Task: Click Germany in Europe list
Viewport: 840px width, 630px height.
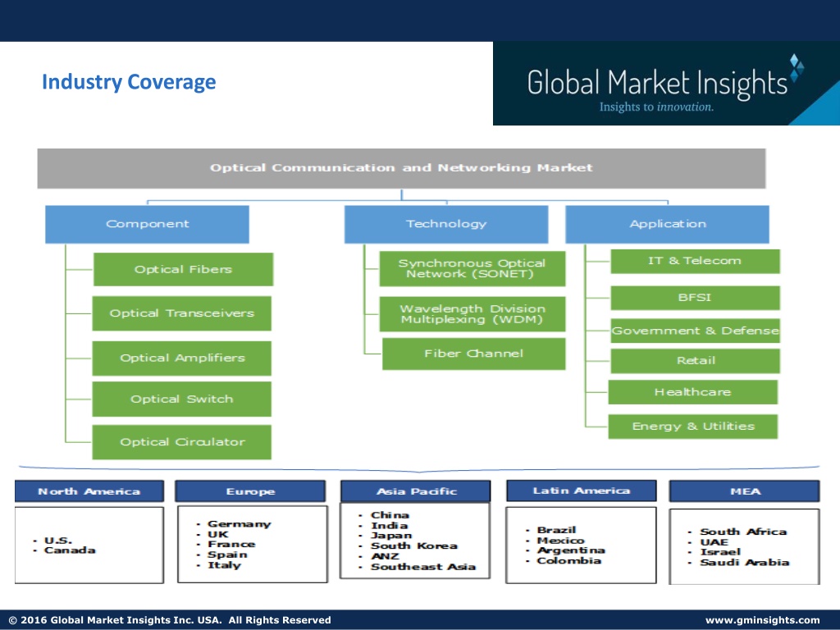Action: [x=239, y=524]
